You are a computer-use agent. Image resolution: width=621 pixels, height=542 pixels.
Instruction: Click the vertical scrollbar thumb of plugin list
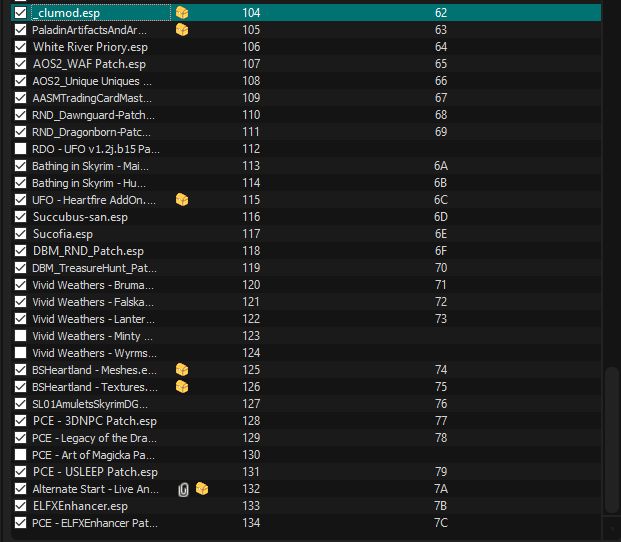tap(611, 440)
